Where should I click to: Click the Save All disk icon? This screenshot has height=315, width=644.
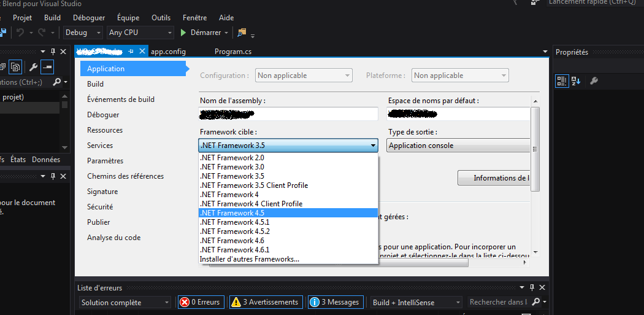coord(3,32)
